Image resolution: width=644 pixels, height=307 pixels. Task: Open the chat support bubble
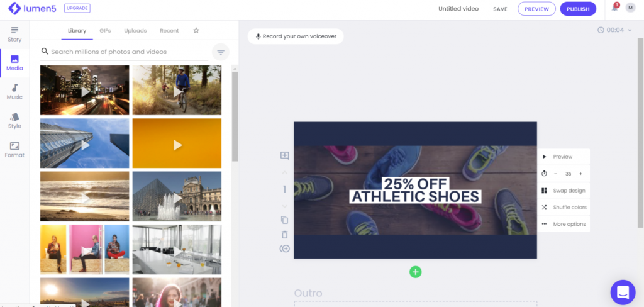623,292
